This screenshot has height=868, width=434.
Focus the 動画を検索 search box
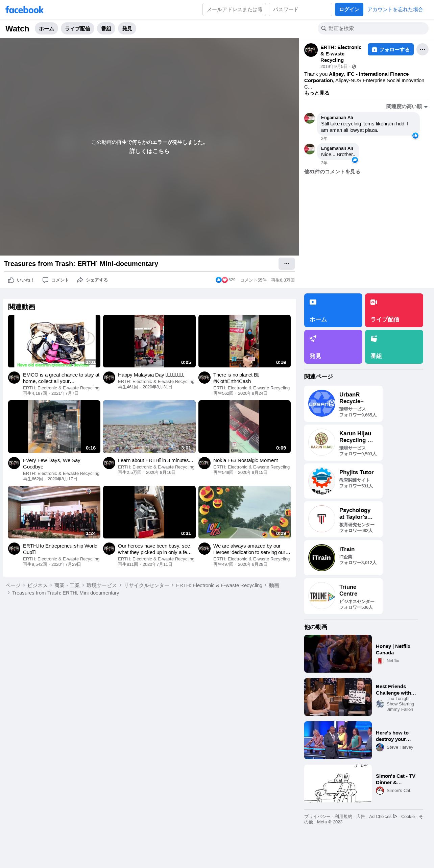pos(373,28)
